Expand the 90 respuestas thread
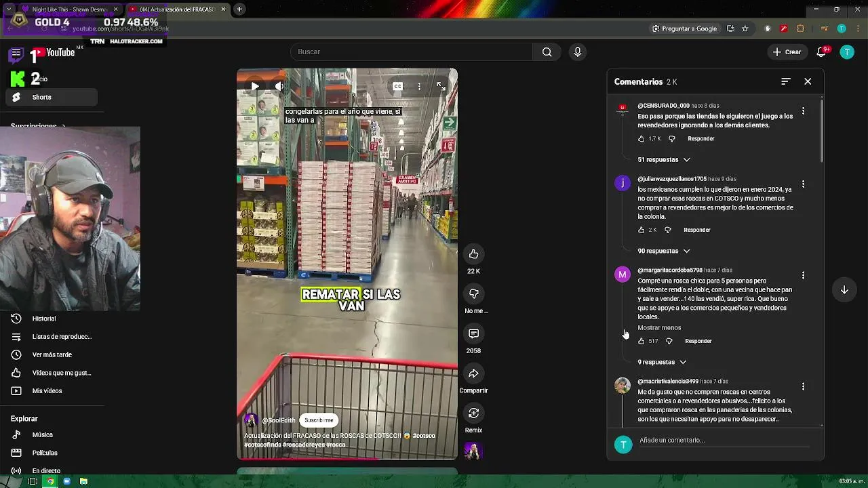Viewport: 868px width, 488px height. (664, 251)
